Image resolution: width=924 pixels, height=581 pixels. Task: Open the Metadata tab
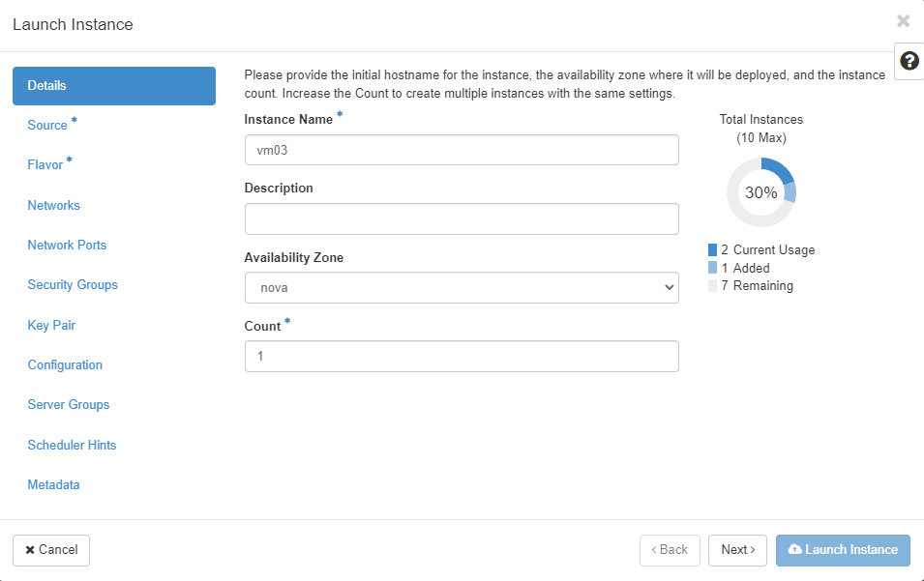coord(54,485)
